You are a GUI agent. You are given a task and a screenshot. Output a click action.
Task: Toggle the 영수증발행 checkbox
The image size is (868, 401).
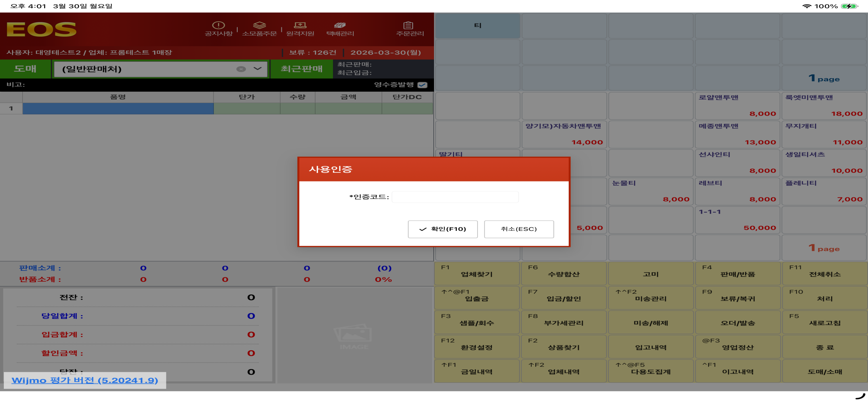(x=422, y=85)
